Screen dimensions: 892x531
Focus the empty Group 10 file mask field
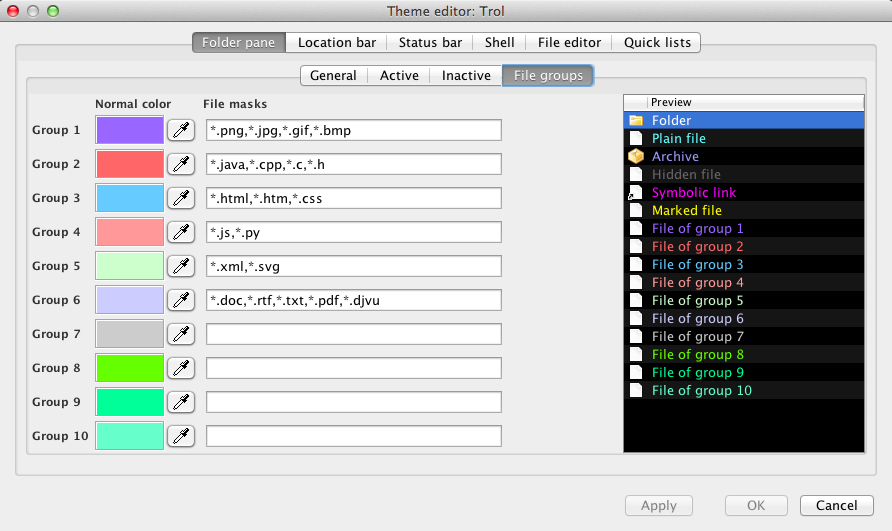point(354,436)
